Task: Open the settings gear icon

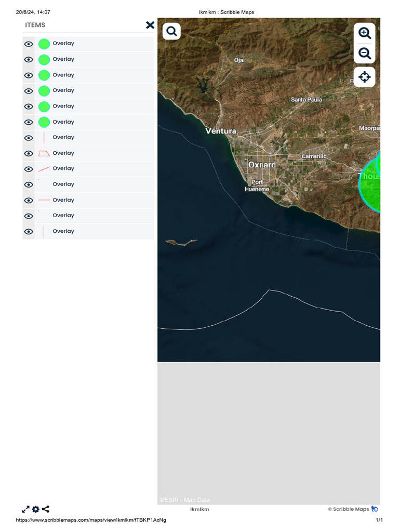Action: [35, 510]
